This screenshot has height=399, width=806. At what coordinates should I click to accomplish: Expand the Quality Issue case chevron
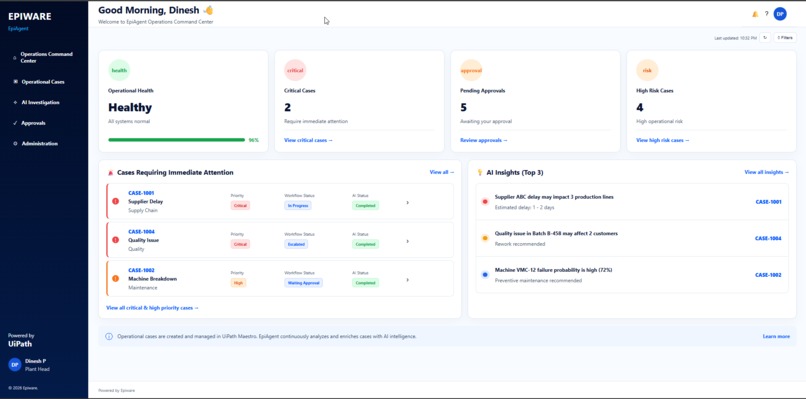408,241
